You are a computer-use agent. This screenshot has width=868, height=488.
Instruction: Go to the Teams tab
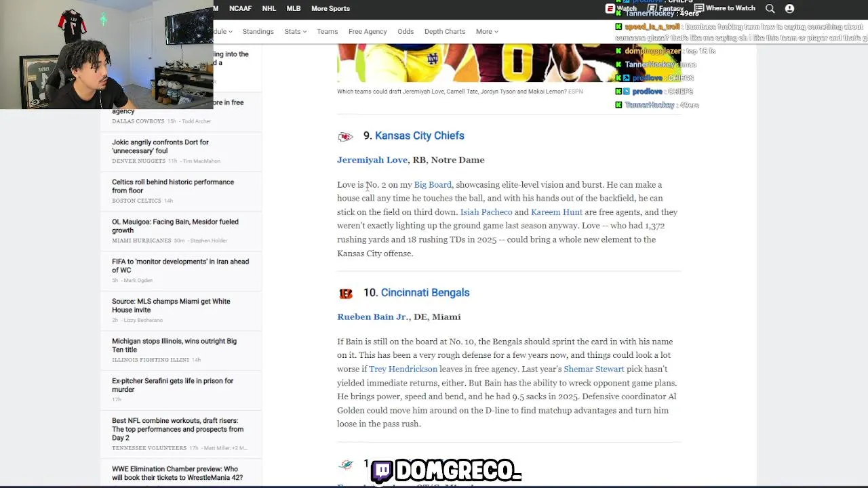327,31
